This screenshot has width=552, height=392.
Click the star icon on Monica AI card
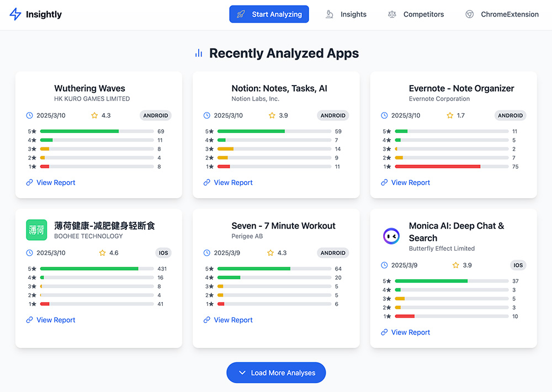[455, 265]
